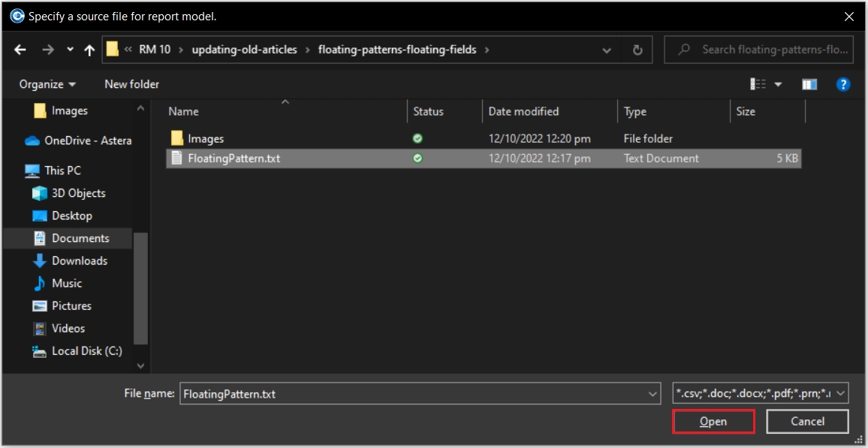Click the Help question mark icon
This screenshot has width=868, height=448.
(842, 84)
